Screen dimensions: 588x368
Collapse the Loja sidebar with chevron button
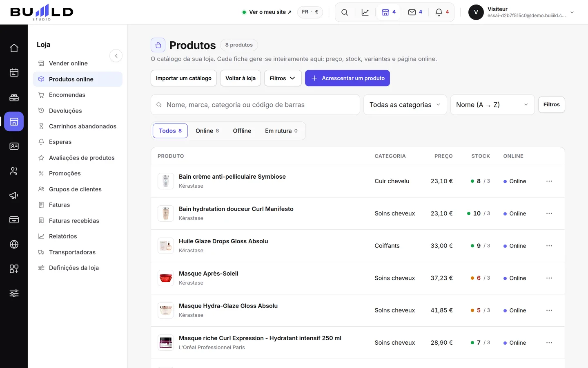[x=116, y=56]
